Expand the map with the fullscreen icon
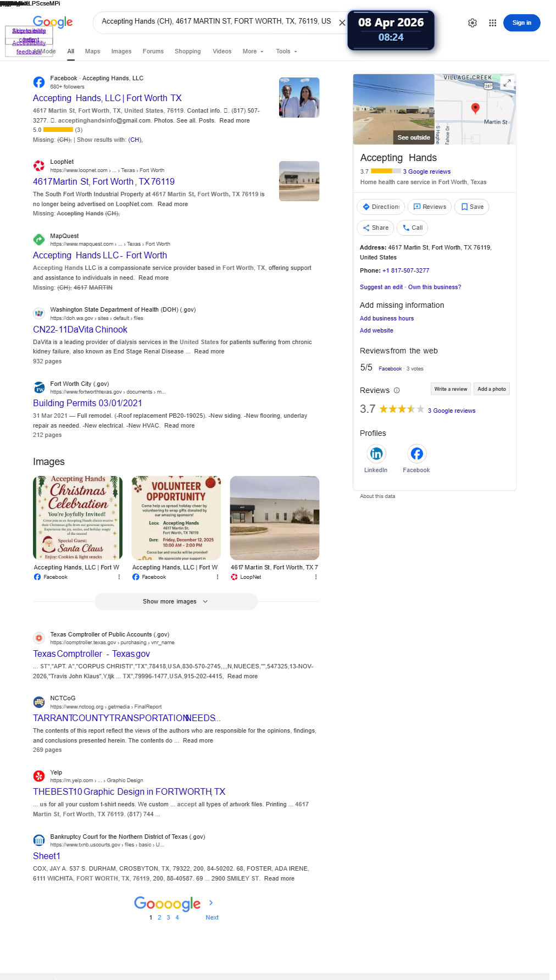Viewport: 556px width, 980px height. [x=508, y=82]
